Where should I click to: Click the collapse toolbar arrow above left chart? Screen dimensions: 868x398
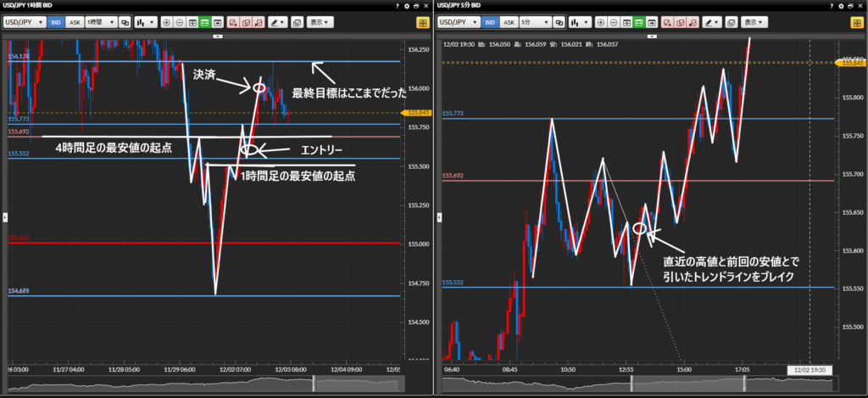(218, 36)
